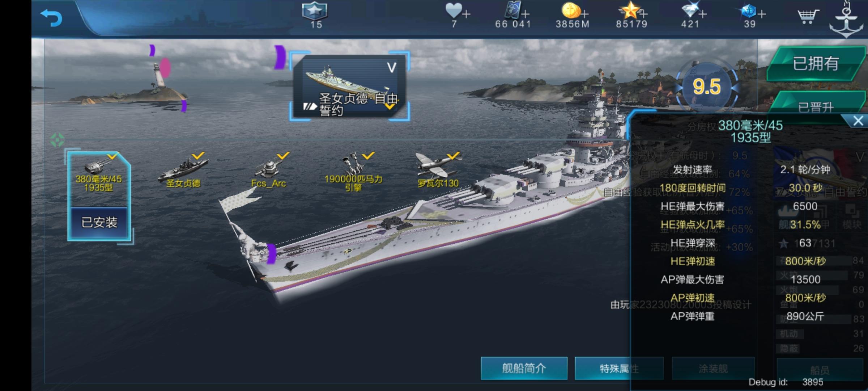
Task: Select the Fcs_Arc fire control module
Action: (268, 170)
